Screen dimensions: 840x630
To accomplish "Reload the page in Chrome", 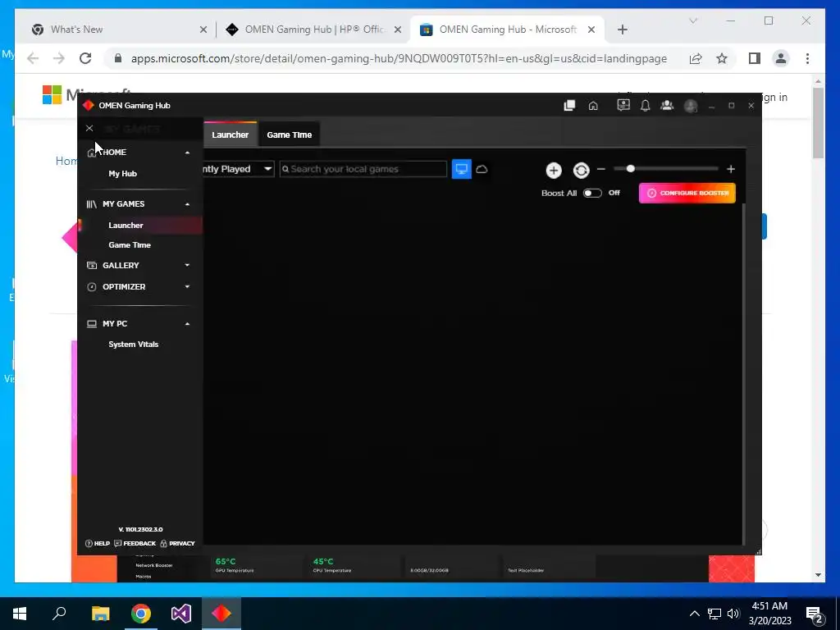I will tap(85, 58).
